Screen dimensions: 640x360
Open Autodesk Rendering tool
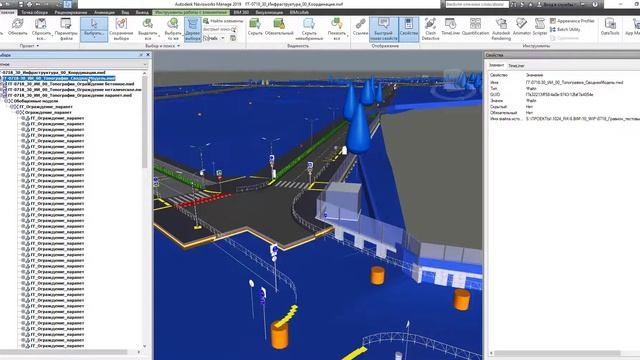coord(501,29)
